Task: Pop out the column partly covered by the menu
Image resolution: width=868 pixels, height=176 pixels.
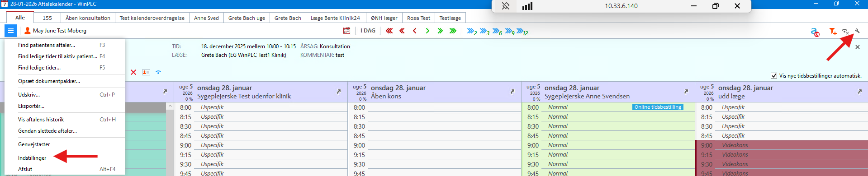Action: (x=165, y=92)
